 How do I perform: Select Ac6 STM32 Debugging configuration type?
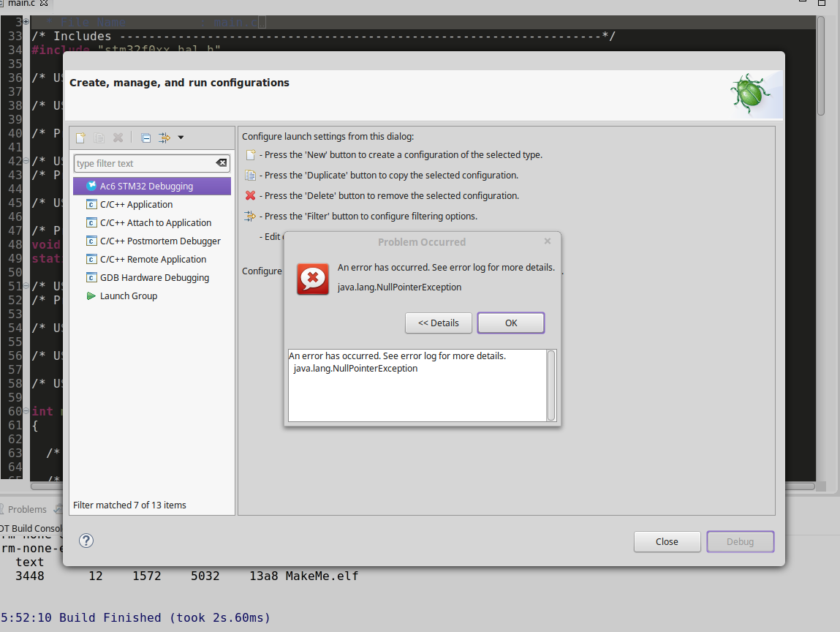click(146, 187)
